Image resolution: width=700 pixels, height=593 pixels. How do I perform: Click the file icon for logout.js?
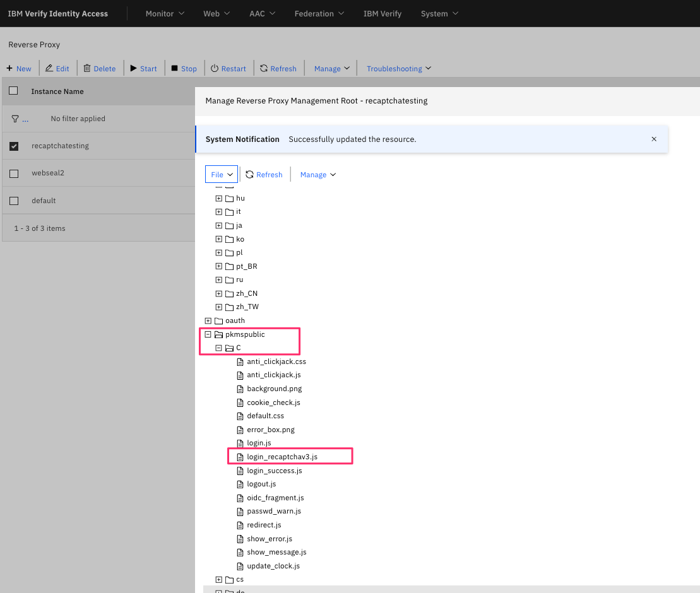pyautogui.click(x=240, y=484)
